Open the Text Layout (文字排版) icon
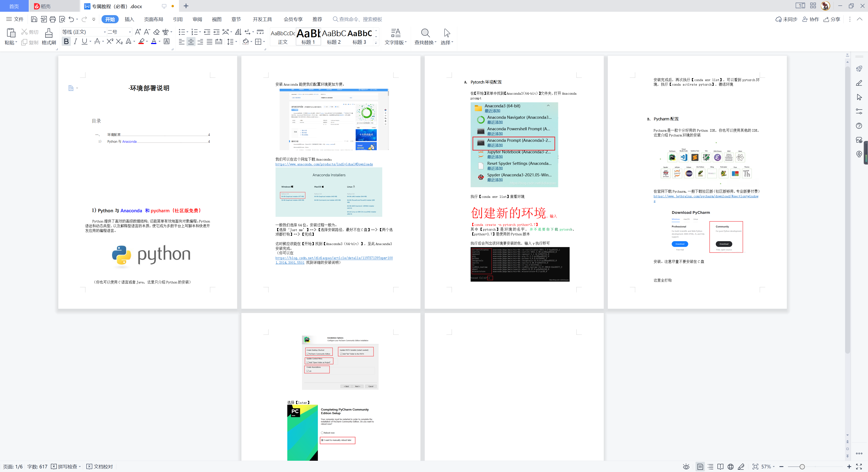Screen dimensions: 868x472 396,33
